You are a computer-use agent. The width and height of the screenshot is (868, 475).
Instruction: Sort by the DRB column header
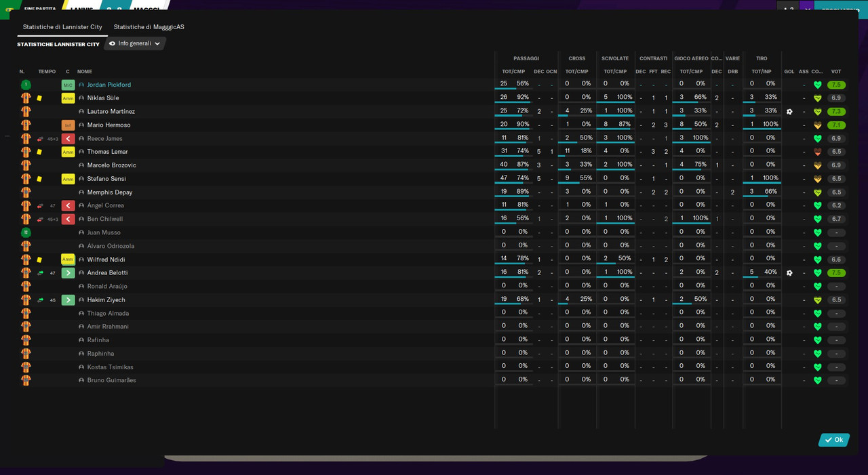[733, 72]
